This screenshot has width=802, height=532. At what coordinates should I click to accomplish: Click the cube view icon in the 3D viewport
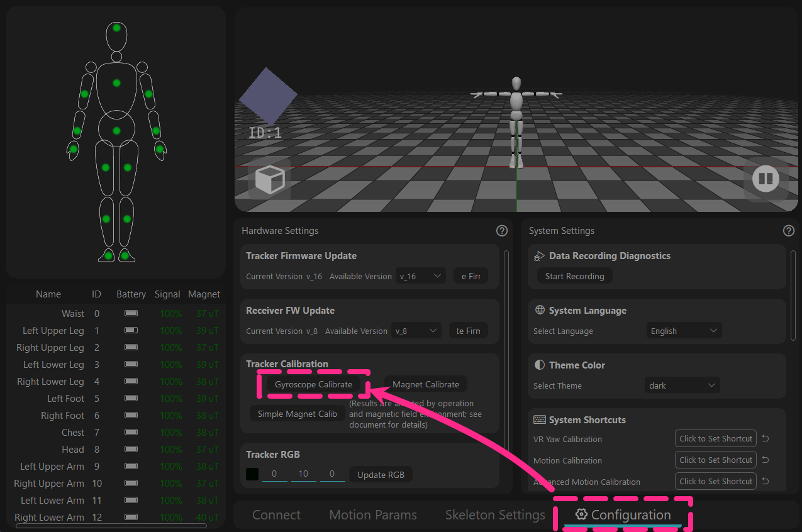(269, 179)
